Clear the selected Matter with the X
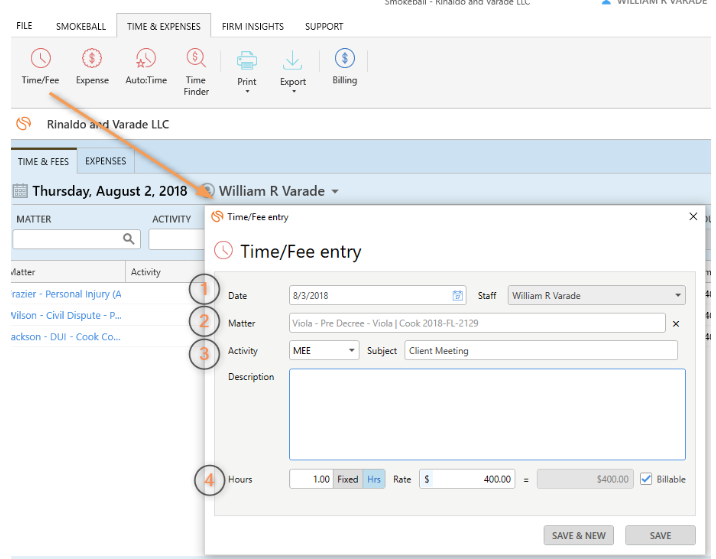 tap(676, 323)
